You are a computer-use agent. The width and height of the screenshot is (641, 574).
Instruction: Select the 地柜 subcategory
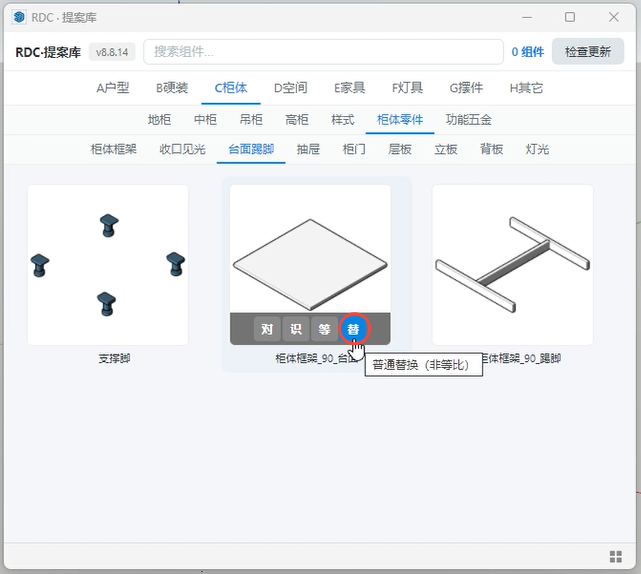[159, 120]
